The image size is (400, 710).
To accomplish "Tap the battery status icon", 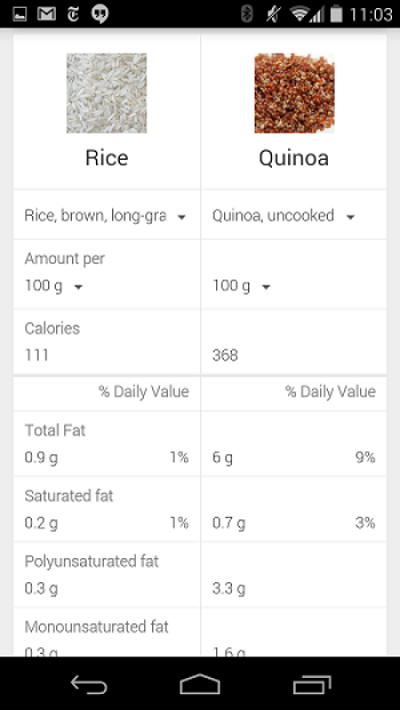I will 336,14.
